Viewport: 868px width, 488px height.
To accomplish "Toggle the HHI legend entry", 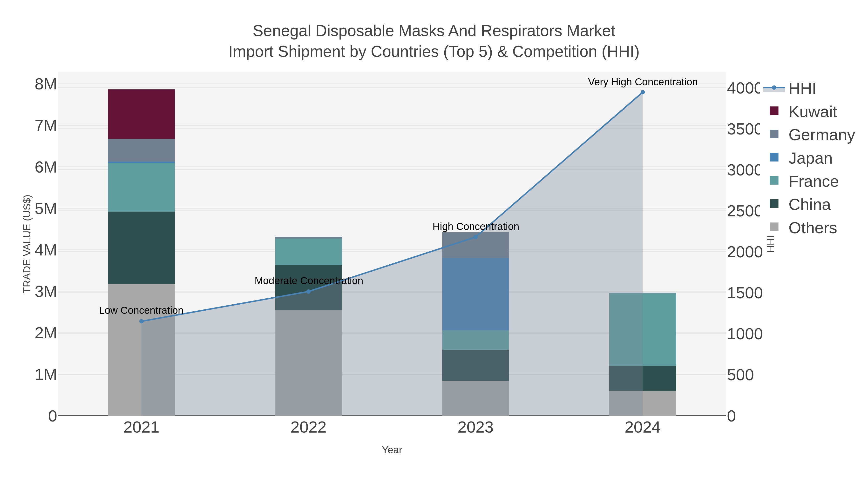I will (x=790, y=88).
